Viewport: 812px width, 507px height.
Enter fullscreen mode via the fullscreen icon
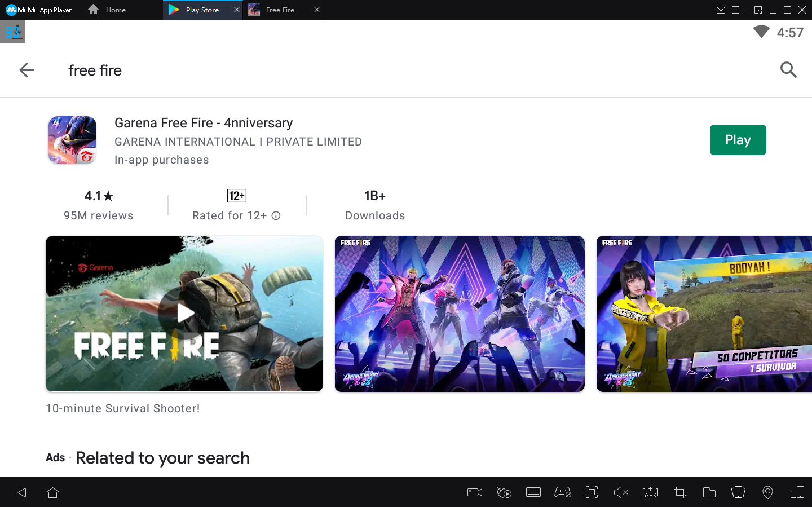[592, 492]
